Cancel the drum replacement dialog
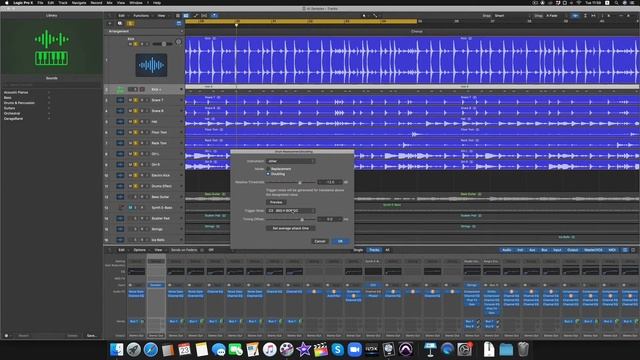The image size is (640, 360). pos(320,241)
